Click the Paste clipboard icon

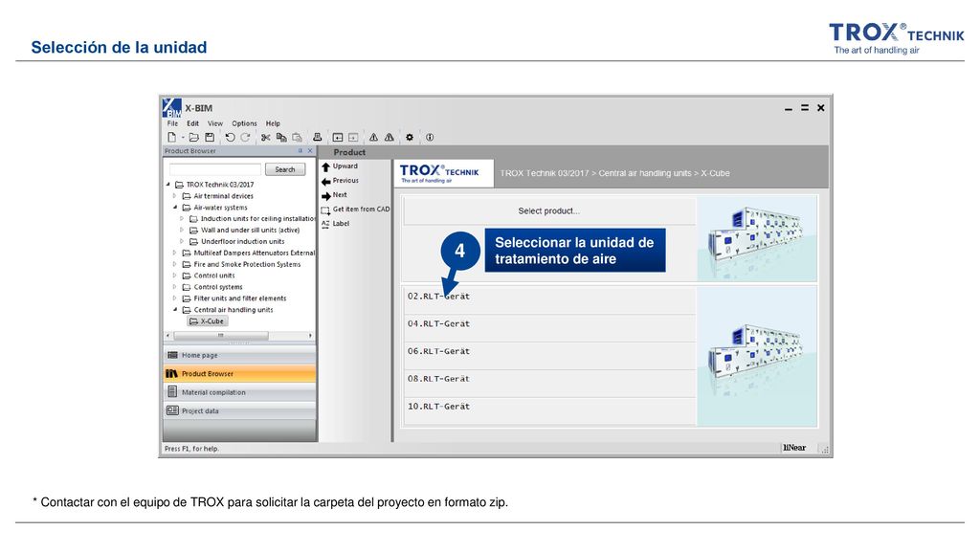297,138
